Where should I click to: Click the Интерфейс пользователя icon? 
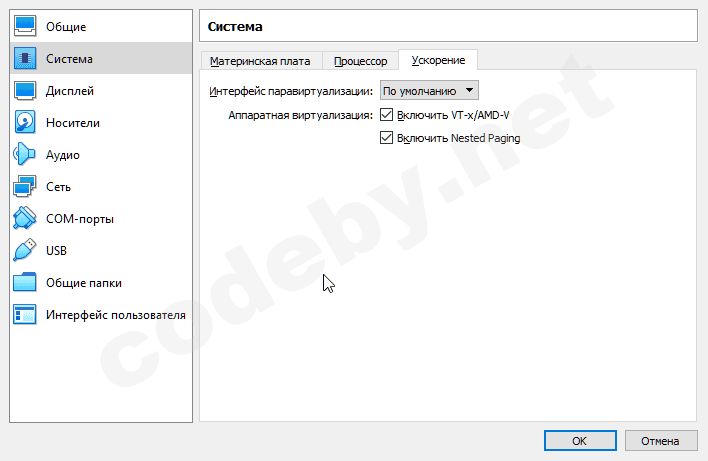click(25, 314)
